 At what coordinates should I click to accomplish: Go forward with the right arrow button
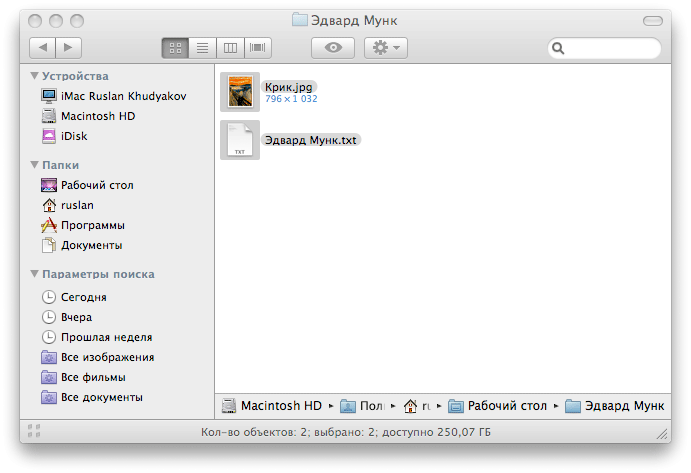click(68, 47)
